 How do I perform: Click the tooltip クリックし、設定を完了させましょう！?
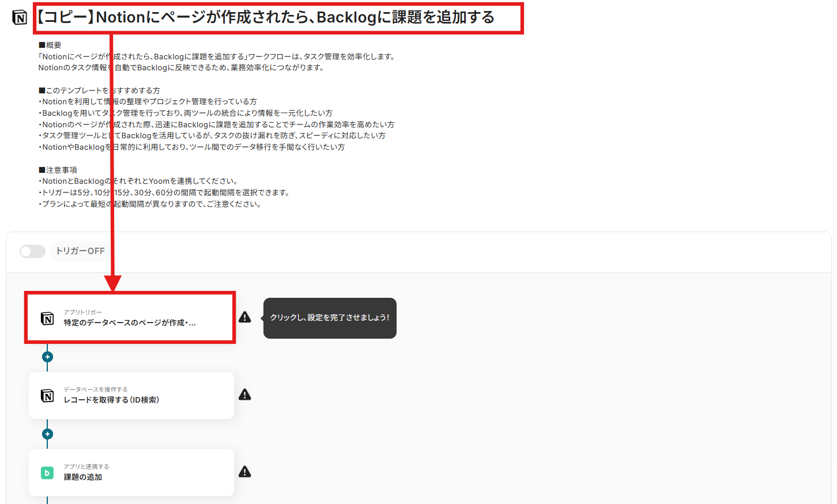coord(330,318)
